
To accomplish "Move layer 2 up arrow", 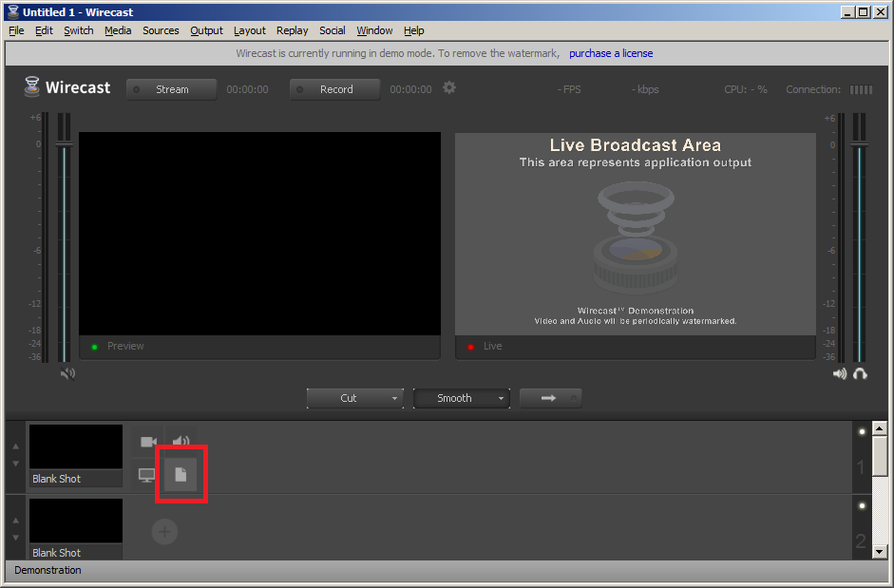I will click(x=16, y=521).
